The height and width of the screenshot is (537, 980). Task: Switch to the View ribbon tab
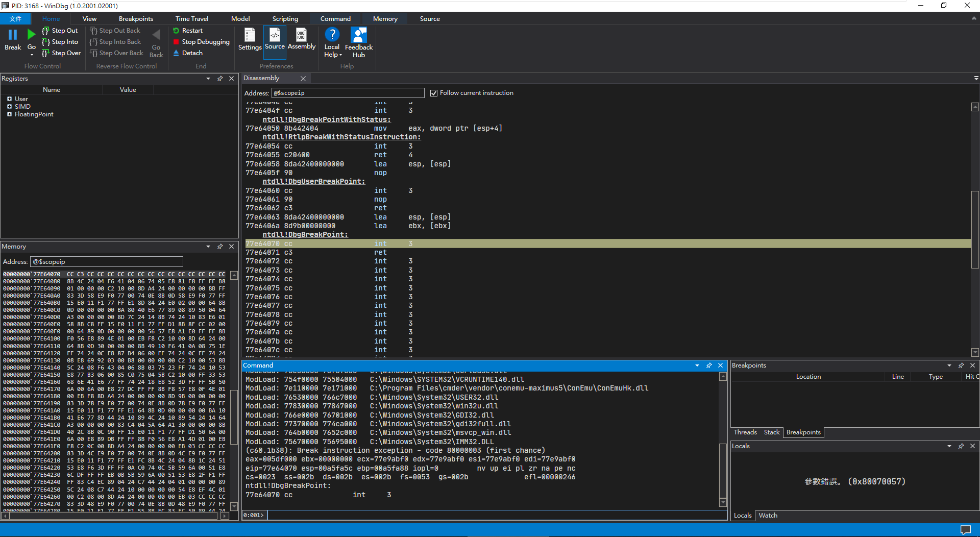[x=89, y=19]
